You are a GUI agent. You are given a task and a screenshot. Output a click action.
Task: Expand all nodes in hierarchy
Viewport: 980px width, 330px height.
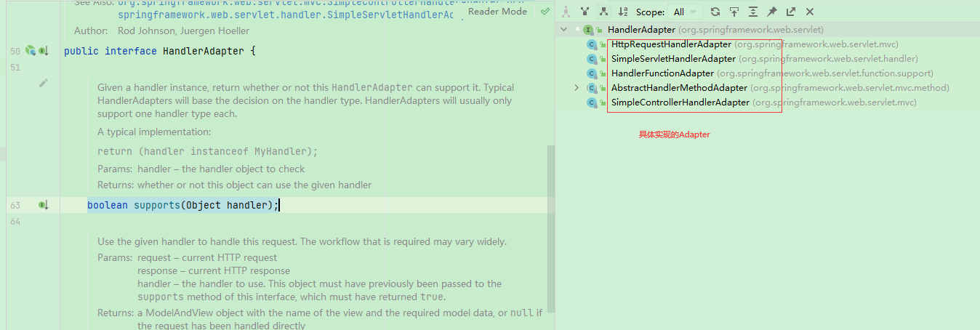click(753, 12)
